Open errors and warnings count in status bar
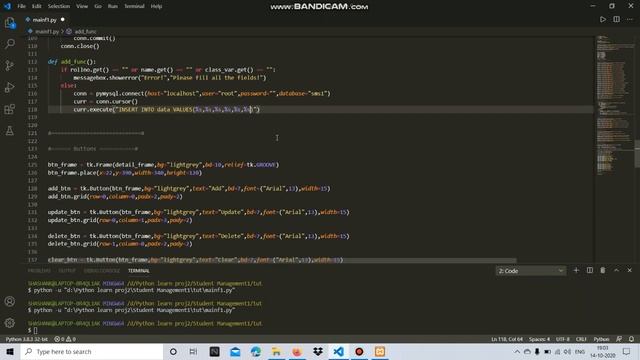This screenshot has width=640, height=360. pyautogui.click(x=65, y=339)
